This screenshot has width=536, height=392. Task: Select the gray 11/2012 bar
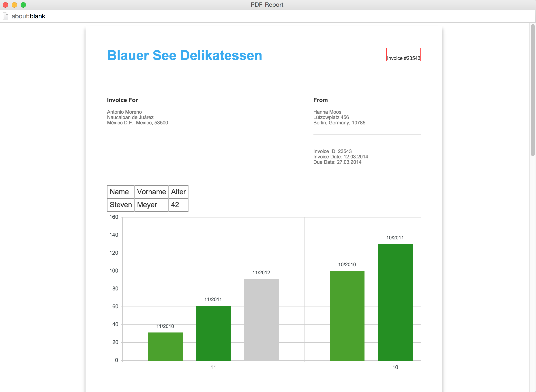click(261, 319)
